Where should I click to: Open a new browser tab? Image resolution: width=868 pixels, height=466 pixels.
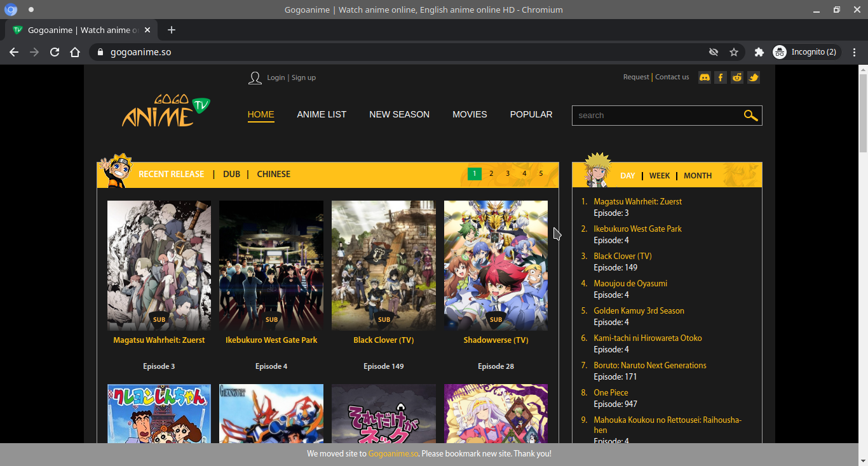[172, 30]
